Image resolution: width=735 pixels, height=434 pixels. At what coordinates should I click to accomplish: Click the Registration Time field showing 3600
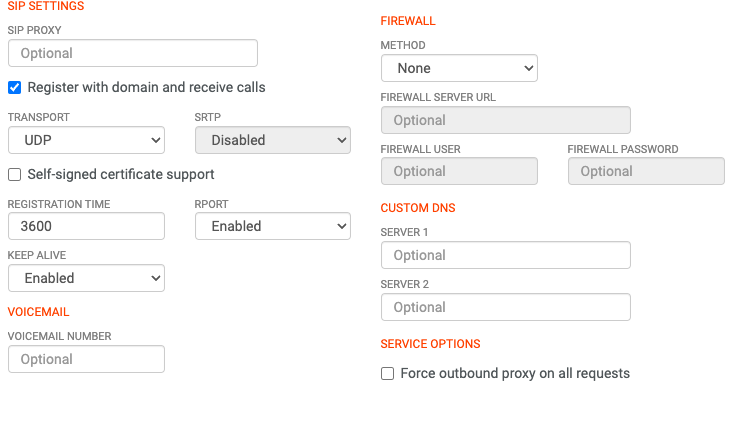[86, 226]
